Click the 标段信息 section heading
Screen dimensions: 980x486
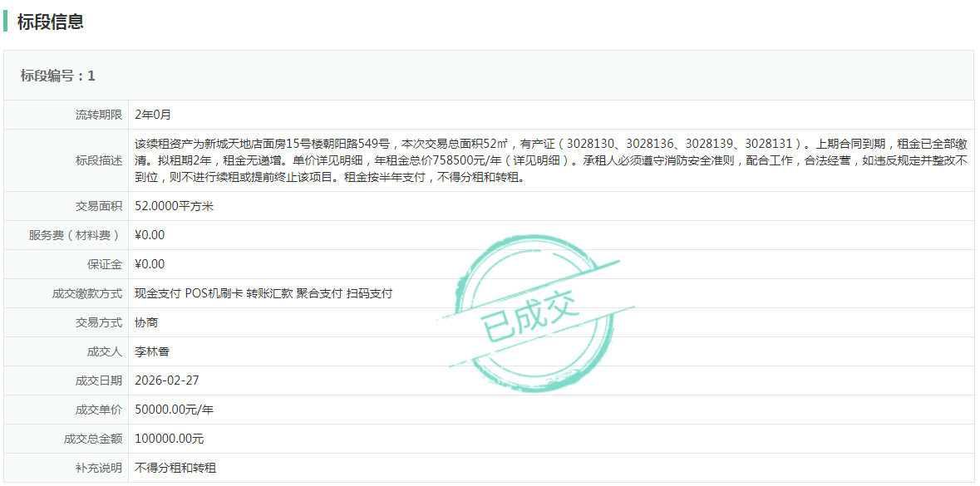click(x=51, y=22)
